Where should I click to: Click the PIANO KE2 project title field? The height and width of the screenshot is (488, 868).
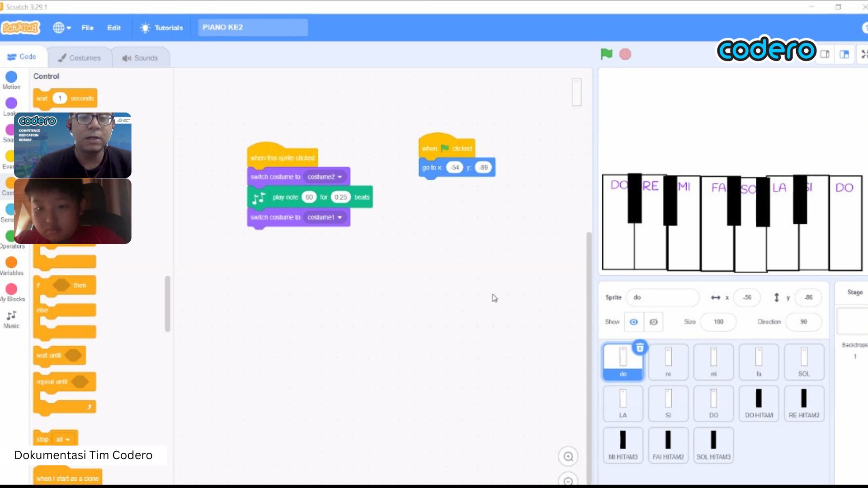click(253, 28)
